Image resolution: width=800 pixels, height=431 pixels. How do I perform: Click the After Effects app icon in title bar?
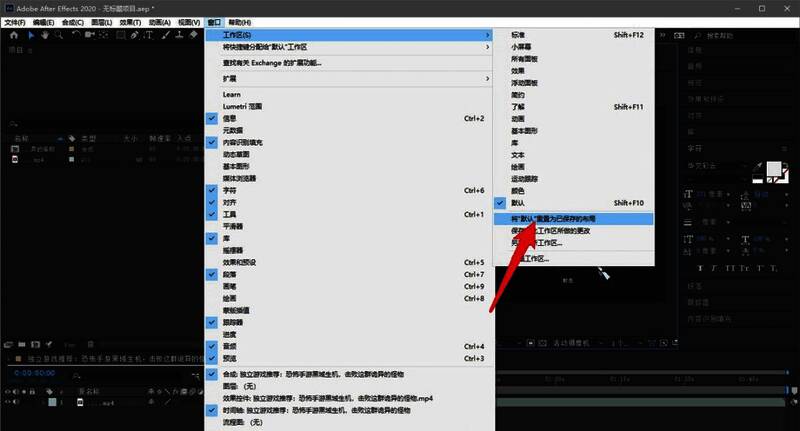[10, 9]
